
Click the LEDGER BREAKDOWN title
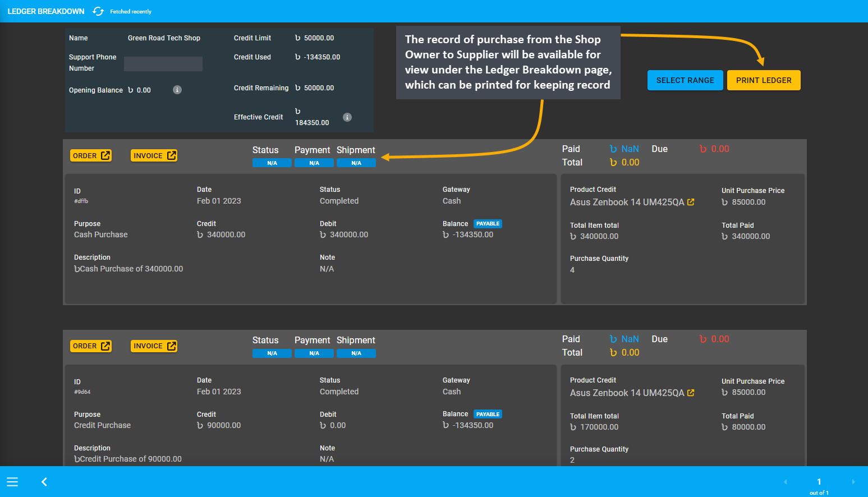point(46,11)
